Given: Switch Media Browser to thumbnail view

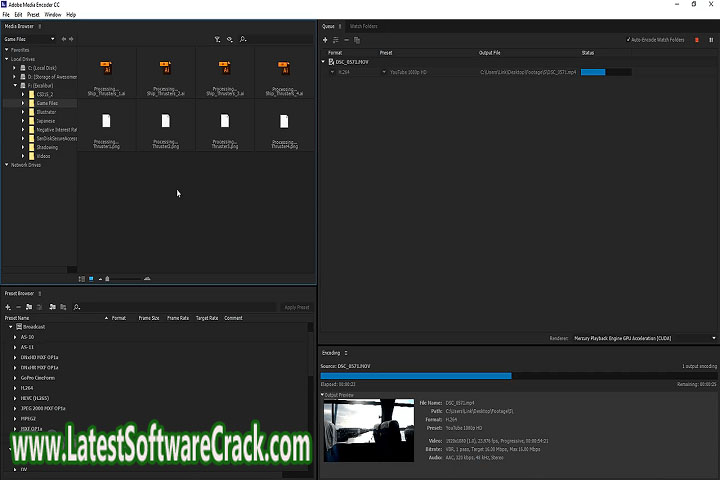Looking at the screenshot, I should coord(90,278).
